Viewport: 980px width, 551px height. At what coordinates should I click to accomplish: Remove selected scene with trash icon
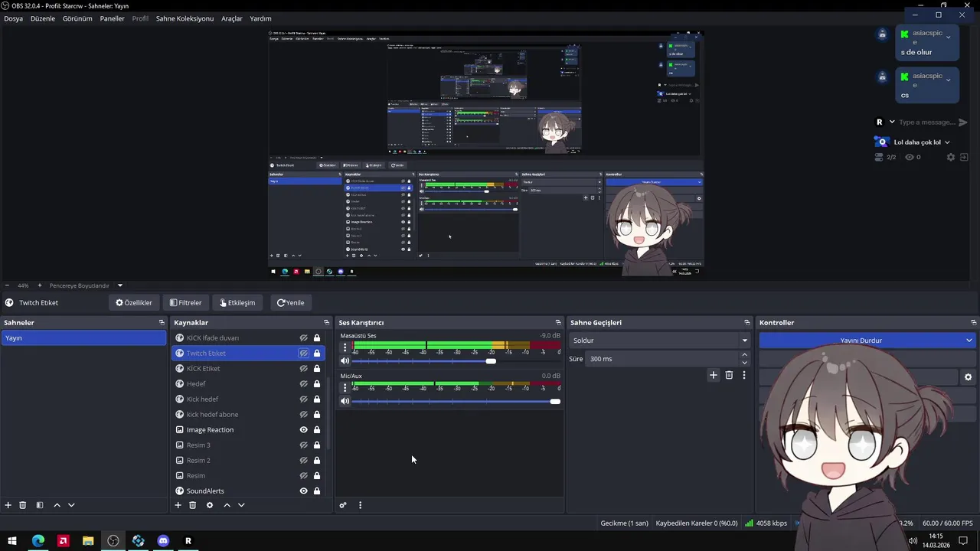pyautogui.click(x=23, y=505)
